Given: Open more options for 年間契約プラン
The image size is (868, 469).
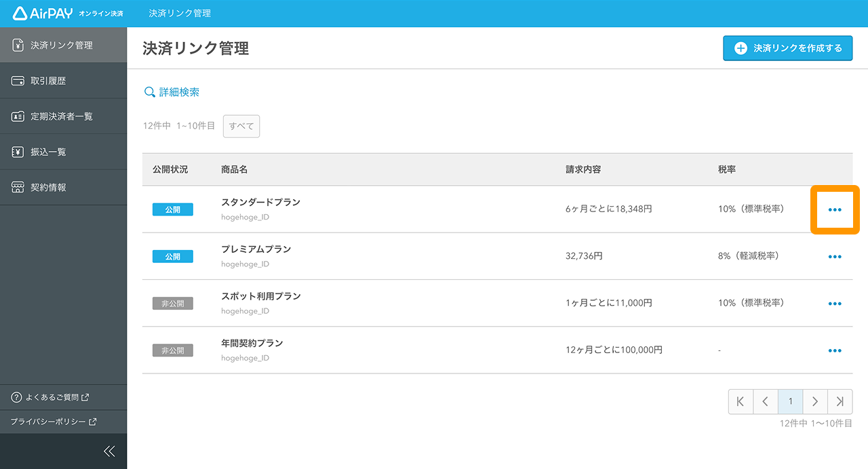Looking at the screenshot, I should click(x=835, y=350).
